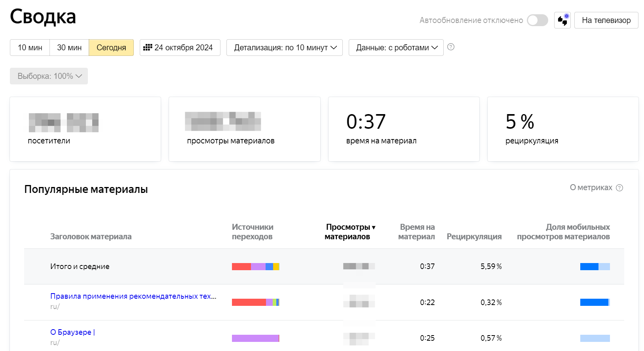Click purple sources bar for О Браузере
Image resolution: width=644 pixels, height=351 pixels.
pyautogui.click(x=255, y=338)
